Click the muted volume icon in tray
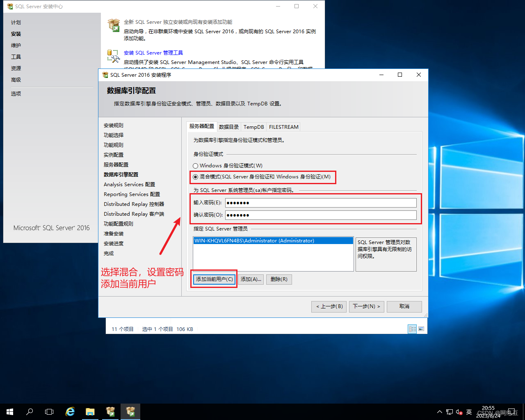 [459, 412]
